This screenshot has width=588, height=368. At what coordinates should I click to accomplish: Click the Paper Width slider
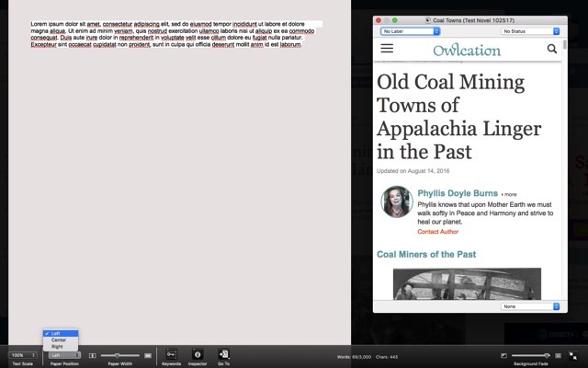(120, 355)
